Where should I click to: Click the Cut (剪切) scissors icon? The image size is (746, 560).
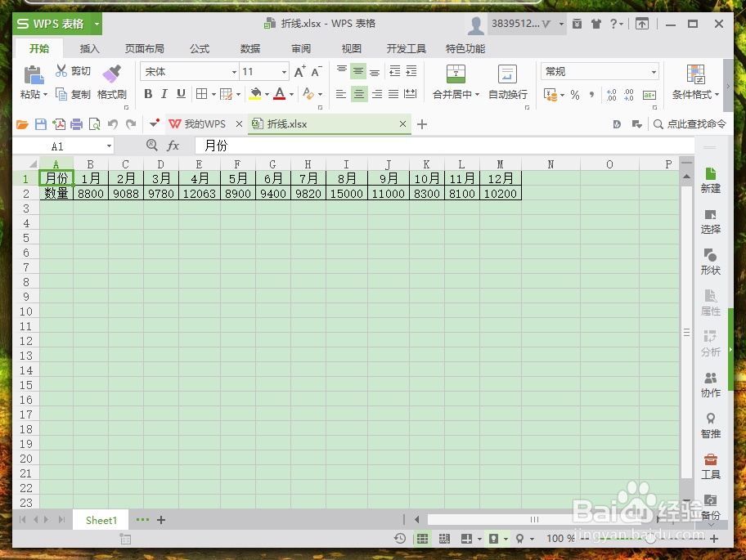61,71
